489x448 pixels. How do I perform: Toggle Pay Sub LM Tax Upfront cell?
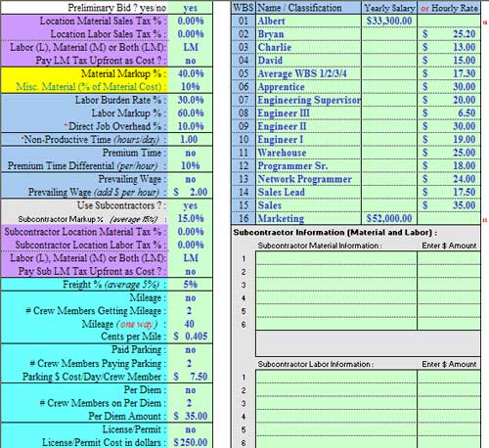pyautogui.click(x=191, y=271)
